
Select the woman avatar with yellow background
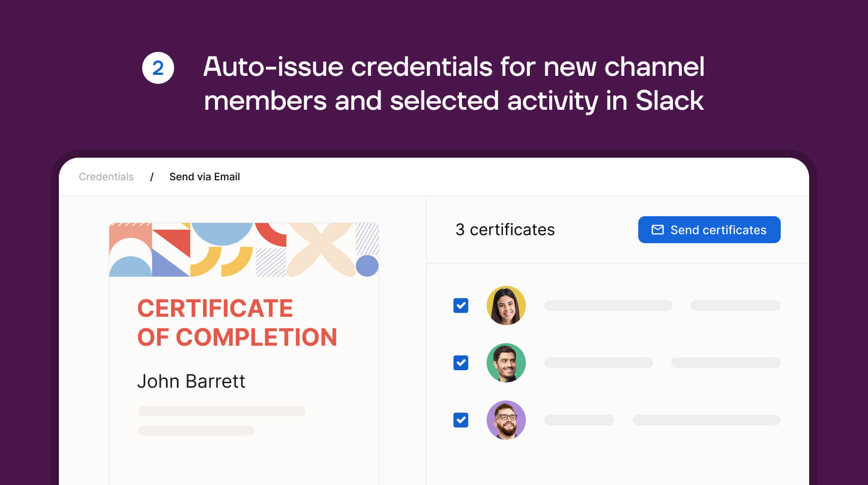[506, 305]
